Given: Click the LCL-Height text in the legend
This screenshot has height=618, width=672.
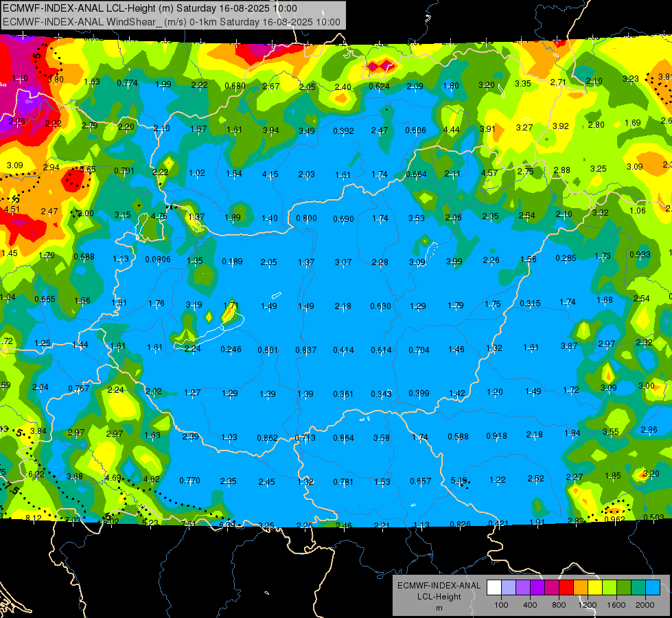Looking at the screenshot, I should 439,597.
